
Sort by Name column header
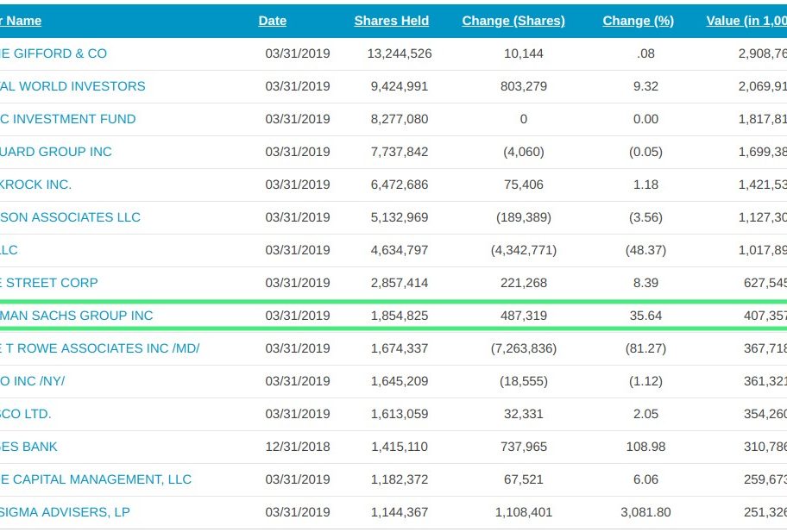click(21, 21)
